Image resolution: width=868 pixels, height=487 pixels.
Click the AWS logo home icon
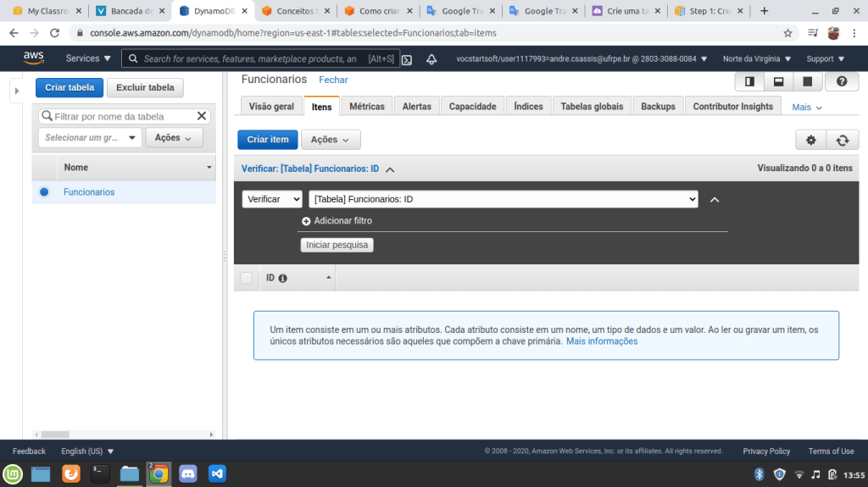pos(34,58)
